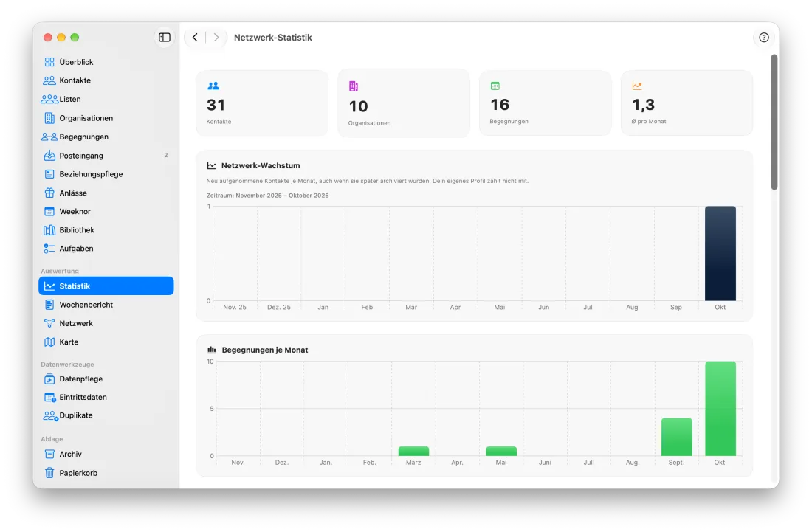Click the 1,3 Ø pro Monat card

[x=687, y=103]
